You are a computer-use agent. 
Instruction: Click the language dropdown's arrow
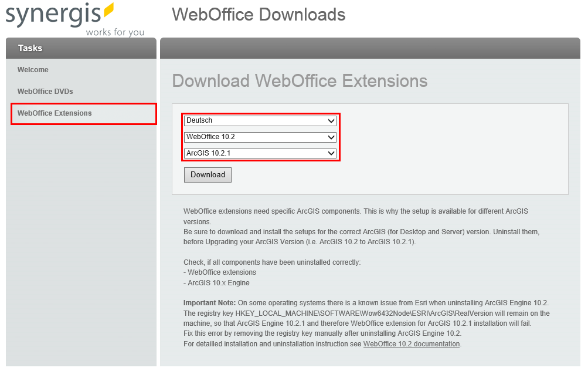(x=332, y=121)
